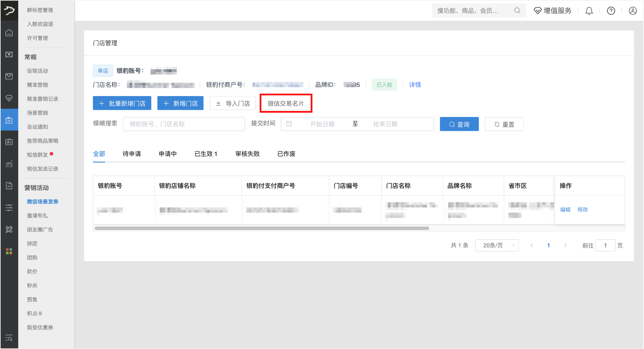Image resolution: width=644 pixels, height=349 pixels.
Task: Open 朋友圈广告 in the sidebar menu
Action: tap(40, 229)
